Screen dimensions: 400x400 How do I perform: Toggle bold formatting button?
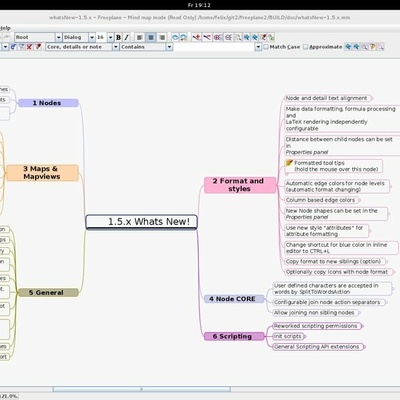click(118, 37)
